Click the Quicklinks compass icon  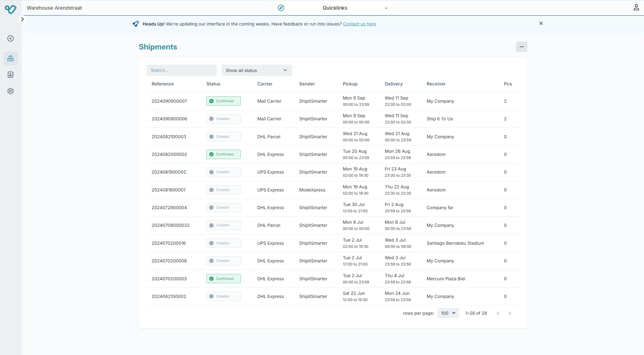point(281,8)
